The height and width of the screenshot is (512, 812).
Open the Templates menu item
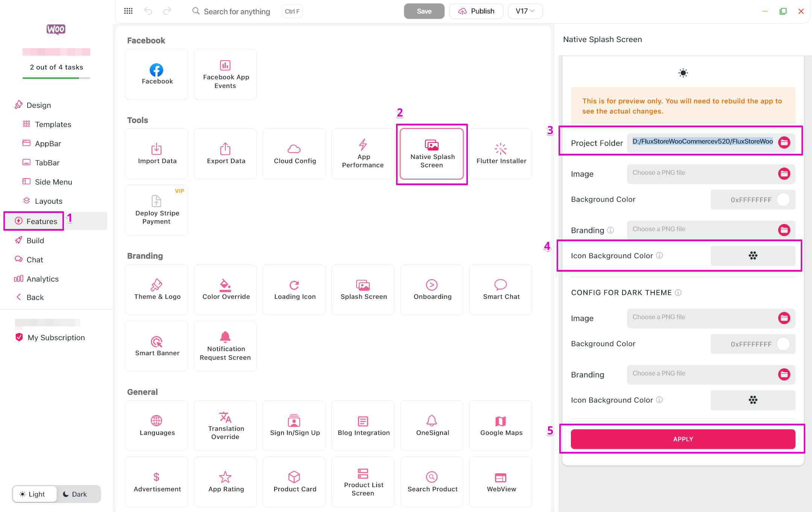pyautogui.click(x=53, y=124)
